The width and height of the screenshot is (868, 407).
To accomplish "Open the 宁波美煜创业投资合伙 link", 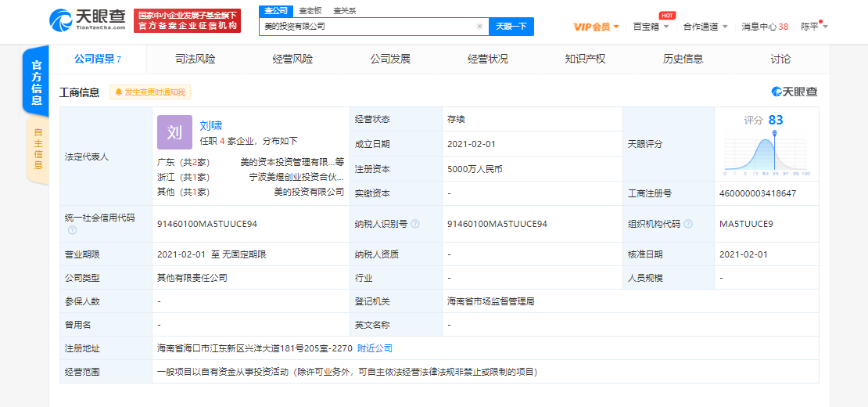I will pos(296,177).
